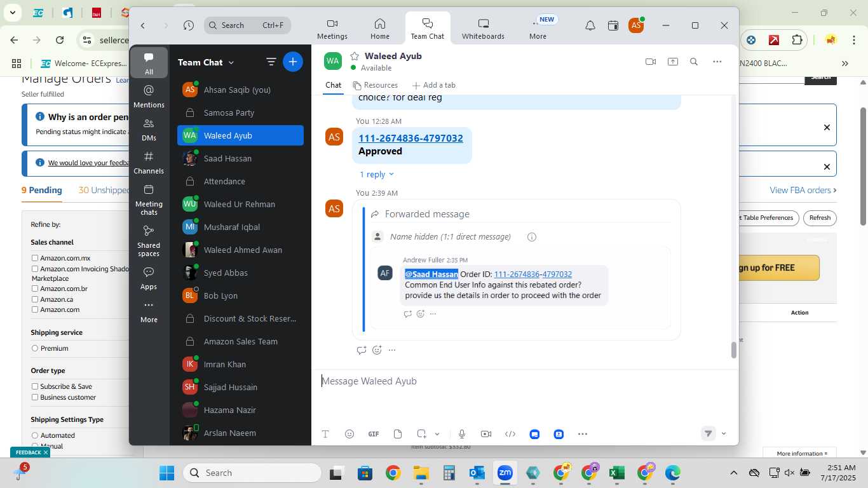Start a video call with Waleed Ayub

point(651,62)
